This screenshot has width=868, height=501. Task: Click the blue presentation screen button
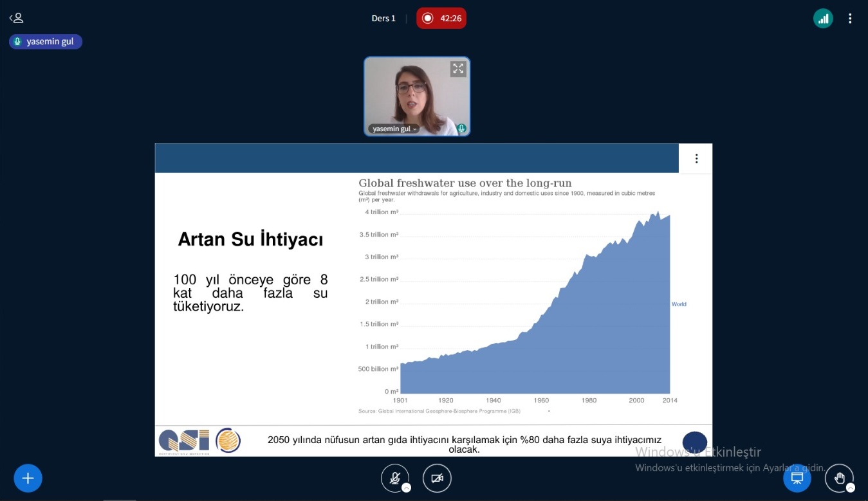(797, 478)
